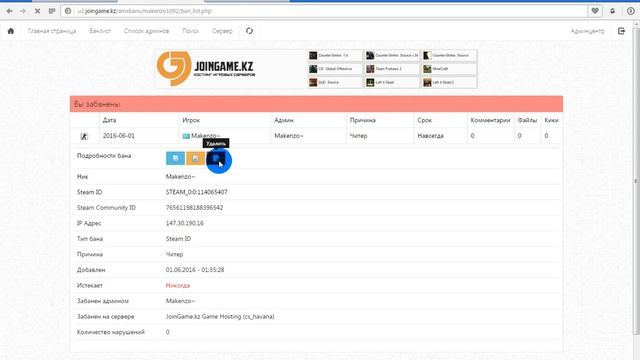Click the Навсегда term cell

pos(430,136)
